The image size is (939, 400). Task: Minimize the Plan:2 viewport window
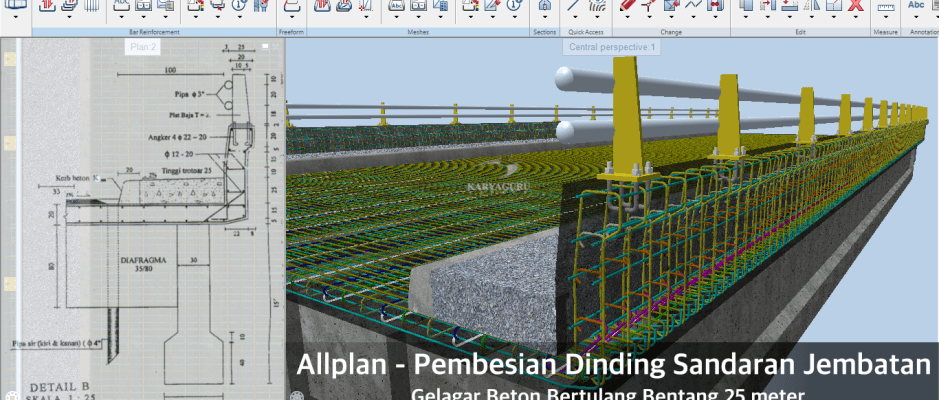[x=266, y=46]
